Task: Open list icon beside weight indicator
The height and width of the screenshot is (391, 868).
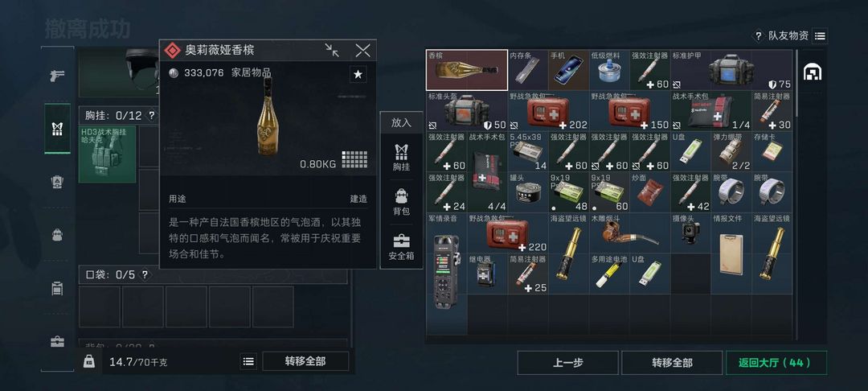Action: tap(248, 362)
